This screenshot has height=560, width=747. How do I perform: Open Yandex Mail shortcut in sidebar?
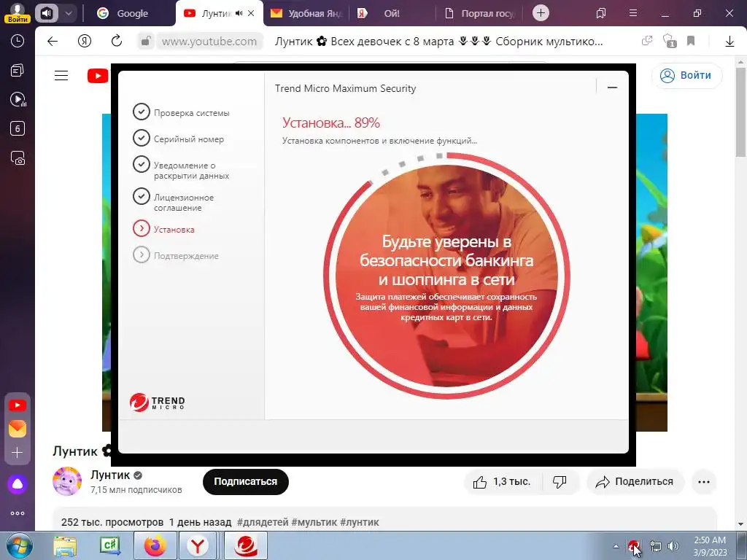click(18, 429)
